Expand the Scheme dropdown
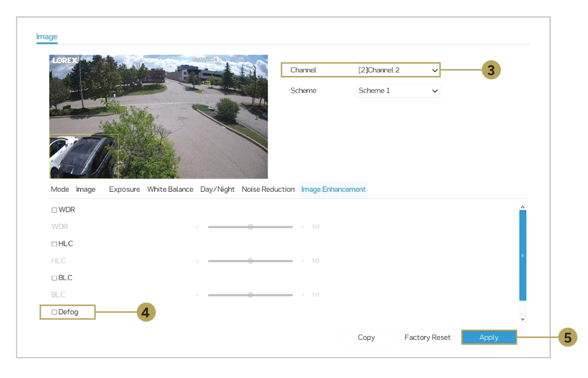 click(x=398, y=91)
